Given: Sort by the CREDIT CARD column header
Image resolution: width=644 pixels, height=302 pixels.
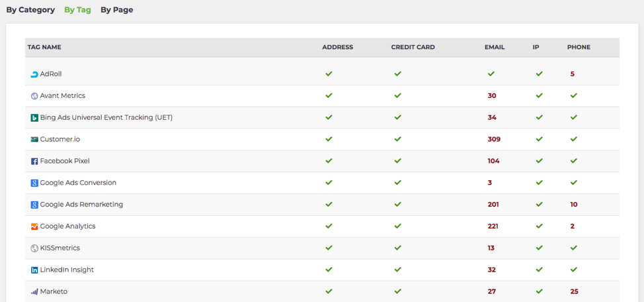Looking at the screenshot, I should point(413,47).
